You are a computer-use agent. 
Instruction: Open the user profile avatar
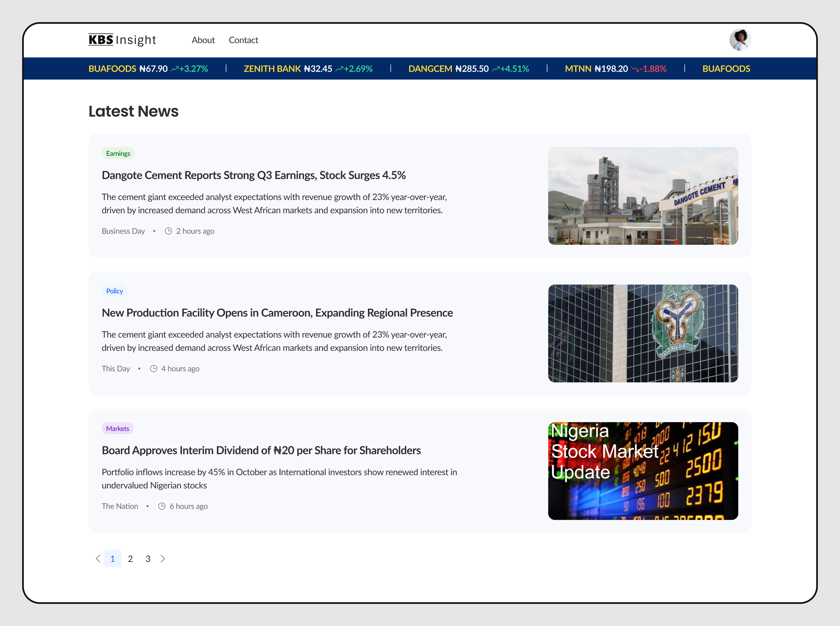(741, 39)
